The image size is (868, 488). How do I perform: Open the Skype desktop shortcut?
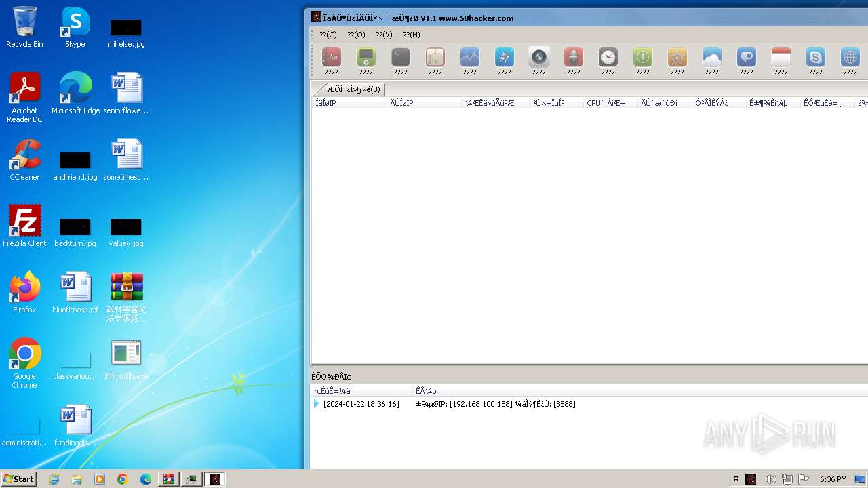click(x=75, y=27)
